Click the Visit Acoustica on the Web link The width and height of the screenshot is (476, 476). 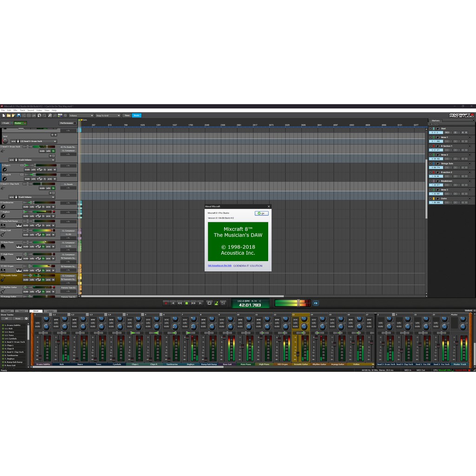pyautogui.click(x=219, y=265)
